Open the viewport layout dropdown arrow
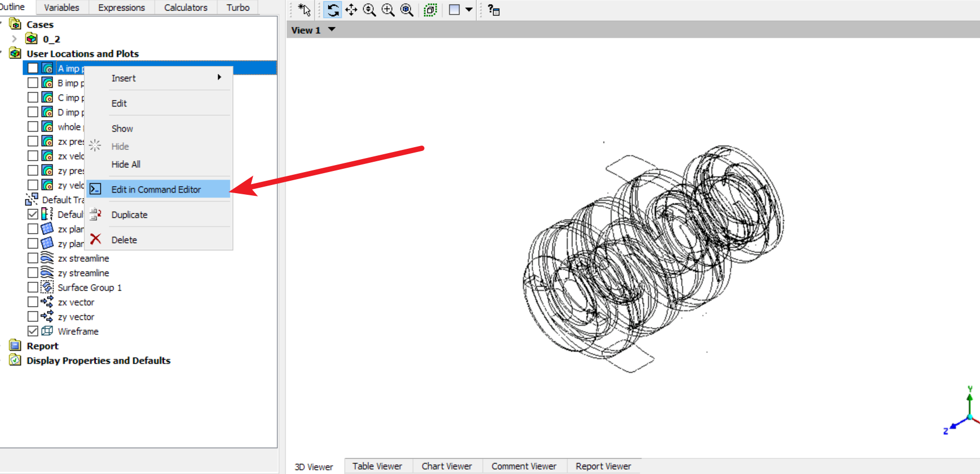Image resolution: width=980 pixels, height=474 pixels. pyautogui.click(x=469, y=10)
